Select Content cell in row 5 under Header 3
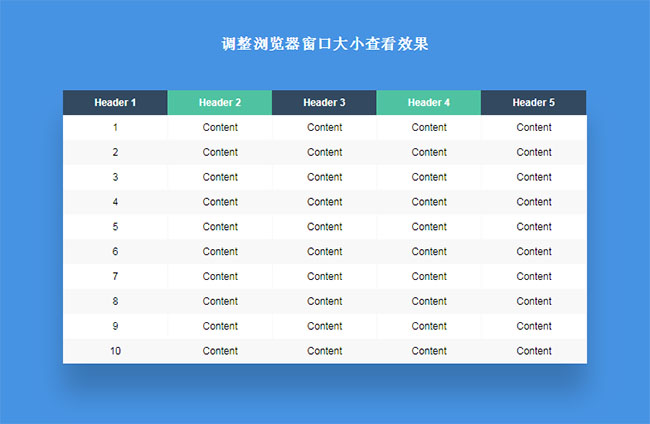The height and width of the screenshot is (424, 650). [324, 226]
